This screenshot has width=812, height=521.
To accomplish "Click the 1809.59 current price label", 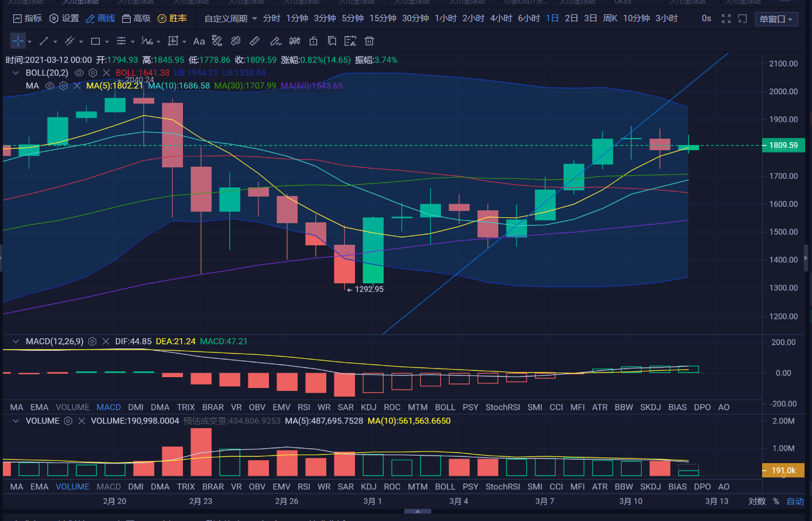I will tap(783, 146).
